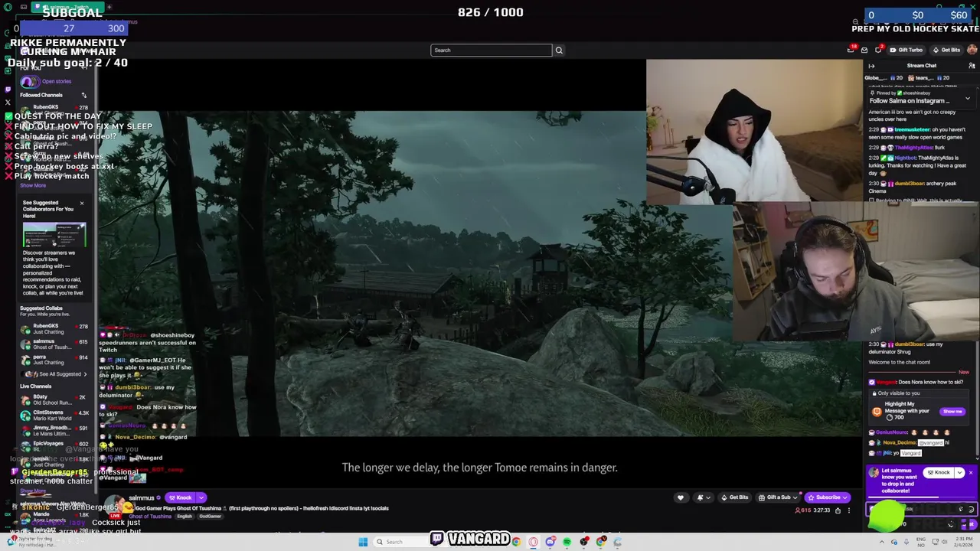Image resolution: width=980 pixels, height=551 pixels.
Task: Show hidden system tray icons chevron
Action: 881,542
